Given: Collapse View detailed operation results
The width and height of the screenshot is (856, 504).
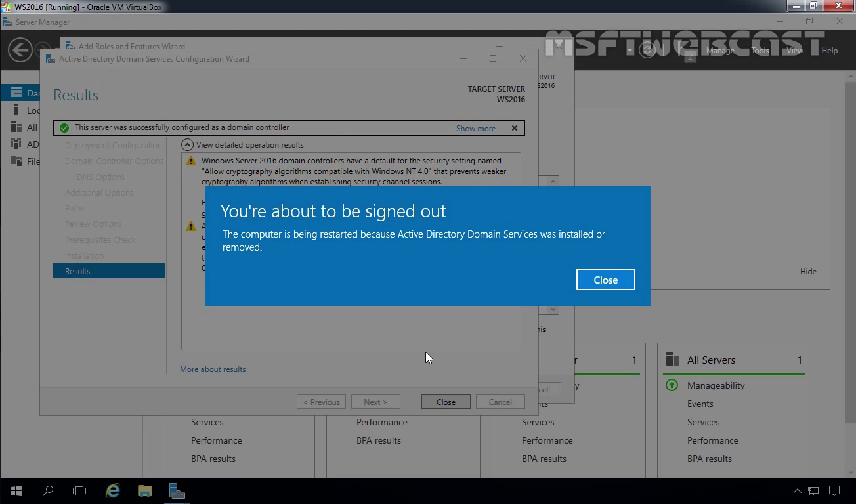Looking at the screenshot, I should coord(187,145).
